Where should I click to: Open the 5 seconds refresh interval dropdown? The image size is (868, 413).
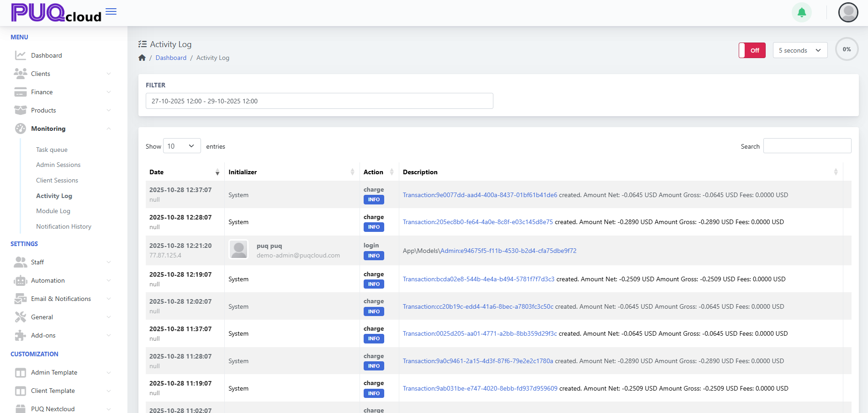[x=799, y=50]
